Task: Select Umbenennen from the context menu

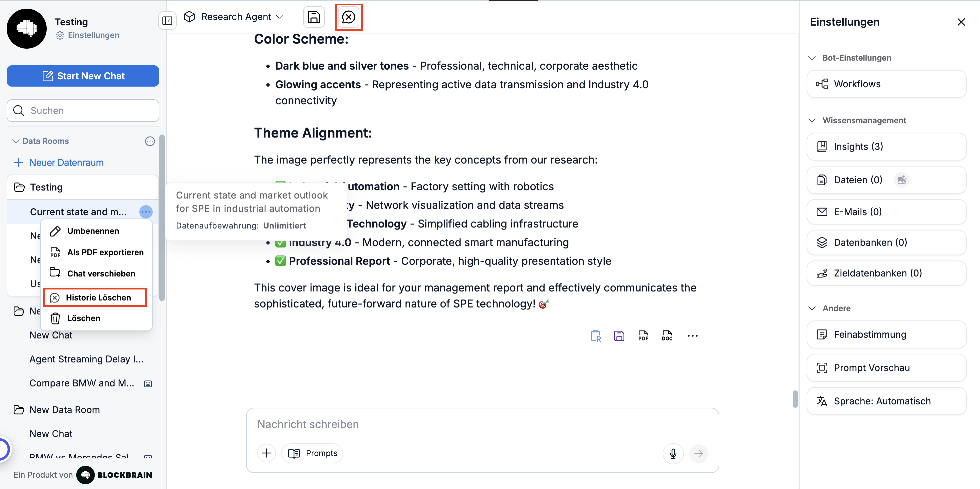Action: pos(93,231)
